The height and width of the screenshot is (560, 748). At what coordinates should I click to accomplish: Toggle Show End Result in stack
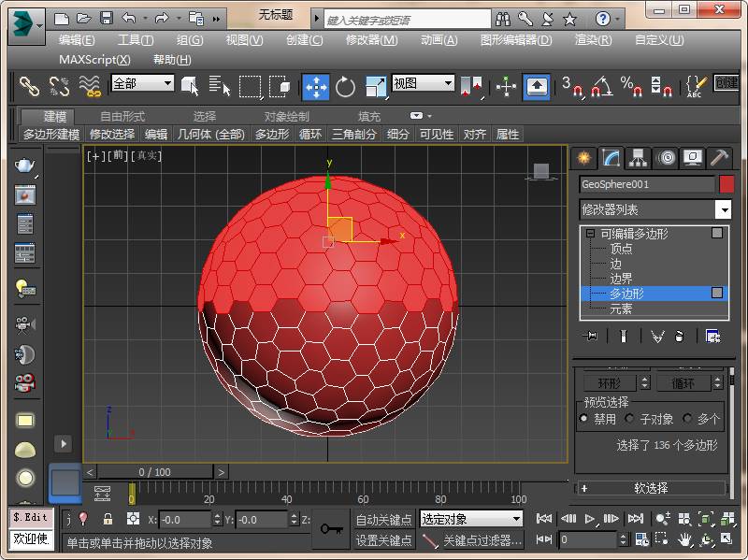623,337
